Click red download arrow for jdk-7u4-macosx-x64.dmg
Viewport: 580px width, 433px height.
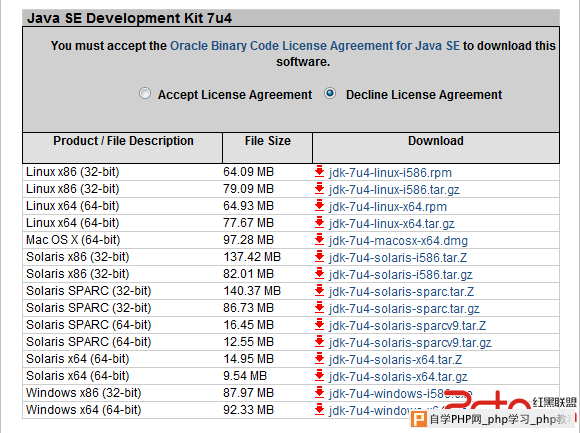pyautogui.click(x=319, y=240)
